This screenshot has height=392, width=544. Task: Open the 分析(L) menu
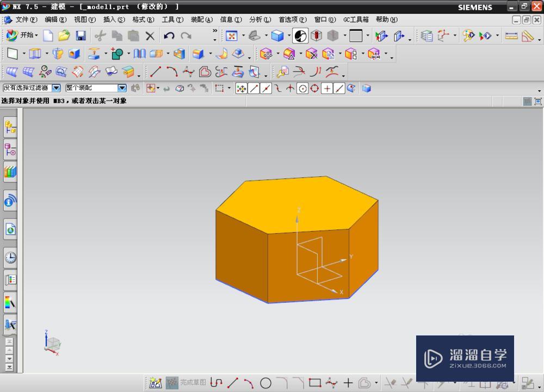click(260, 20)
